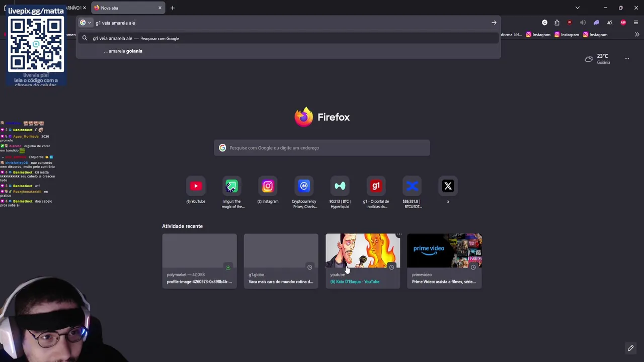Image resolution: width=644 pixels, height=362 pixels.
Task: Click the Google icon in the page search box
Action: coord(222,148)
